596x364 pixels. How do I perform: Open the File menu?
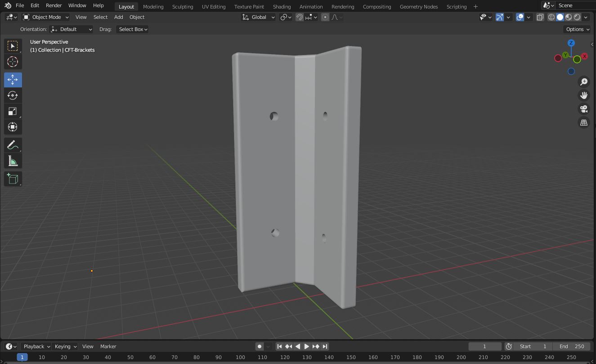point(20,5)
